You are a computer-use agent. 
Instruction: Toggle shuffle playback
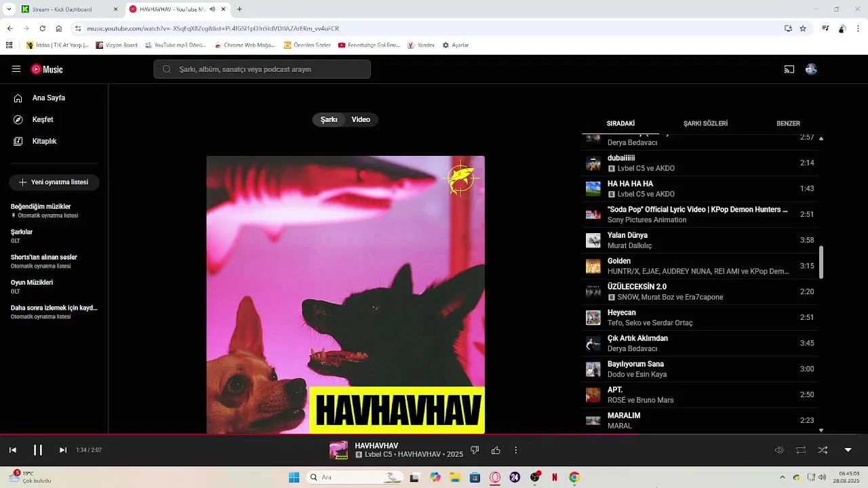(x=823, y=450)
